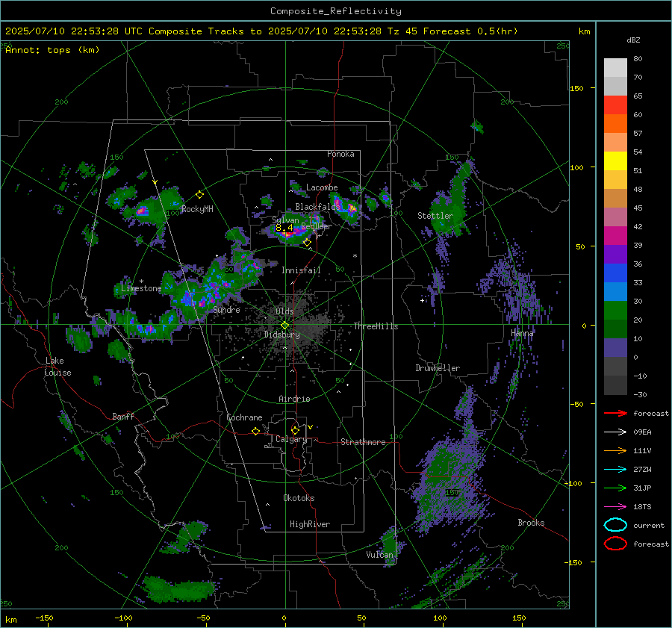Click the yellow diamond marker below RedDeer
This screenshot has height=628, width=672.
(x=308, y=243)
